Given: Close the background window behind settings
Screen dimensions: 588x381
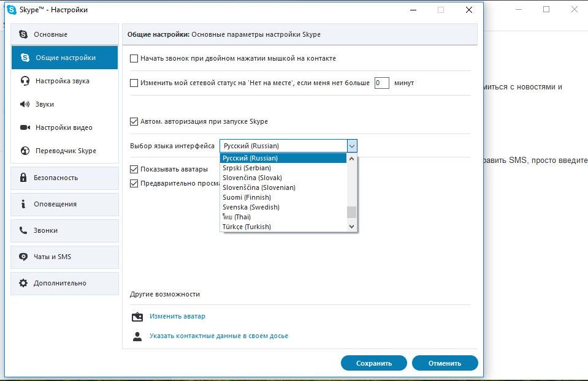Looking at the screenshot, I should (574, 9).
